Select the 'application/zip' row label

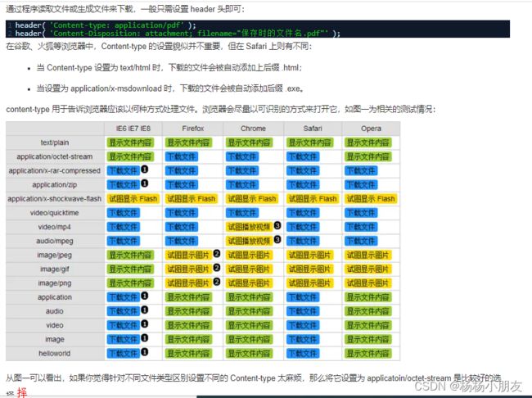[x=55, y=185]
